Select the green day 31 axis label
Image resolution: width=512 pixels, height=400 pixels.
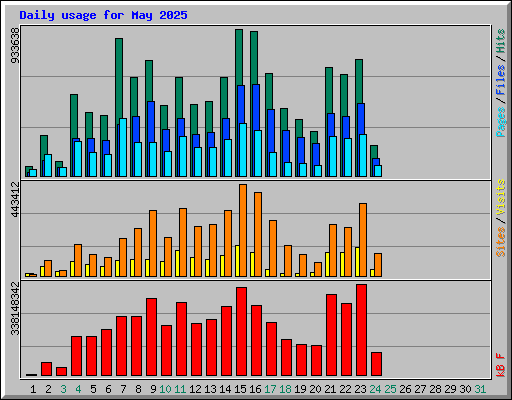(480, 389)
